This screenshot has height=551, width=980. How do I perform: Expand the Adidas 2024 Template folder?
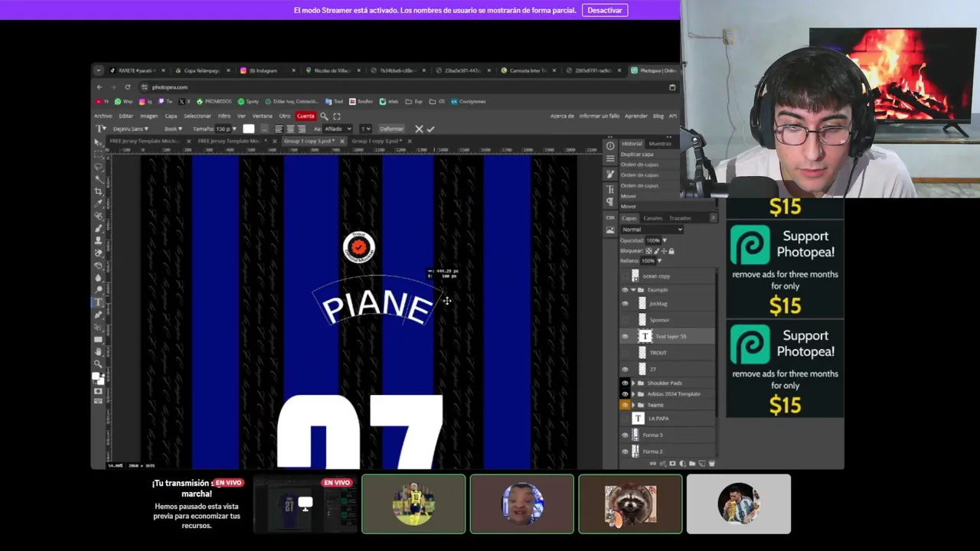(x=633, y=394)
